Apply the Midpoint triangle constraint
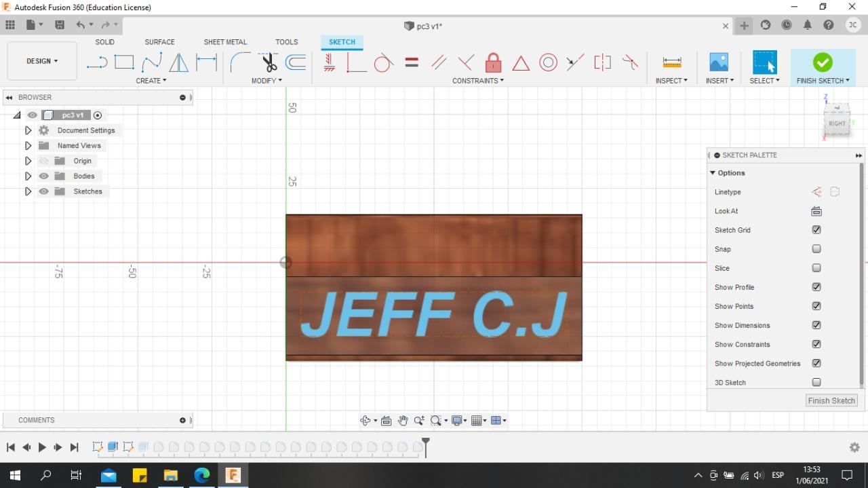This screenshot has height=488, width=868. click(x=521, y=63)
